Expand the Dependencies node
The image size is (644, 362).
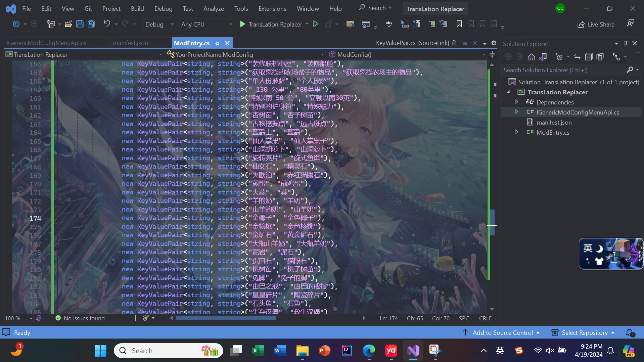coord(517,102)
